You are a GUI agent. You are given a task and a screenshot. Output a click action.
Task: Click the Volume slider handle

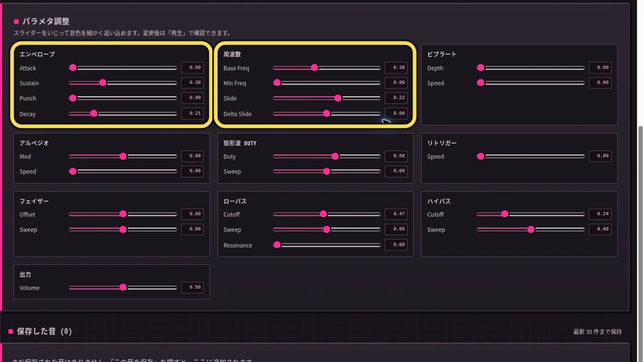(123, 287)
